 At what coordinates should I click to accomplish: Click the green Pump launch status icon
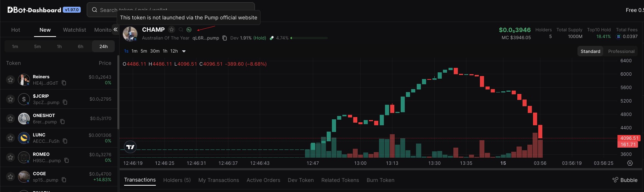pos(189,29)
